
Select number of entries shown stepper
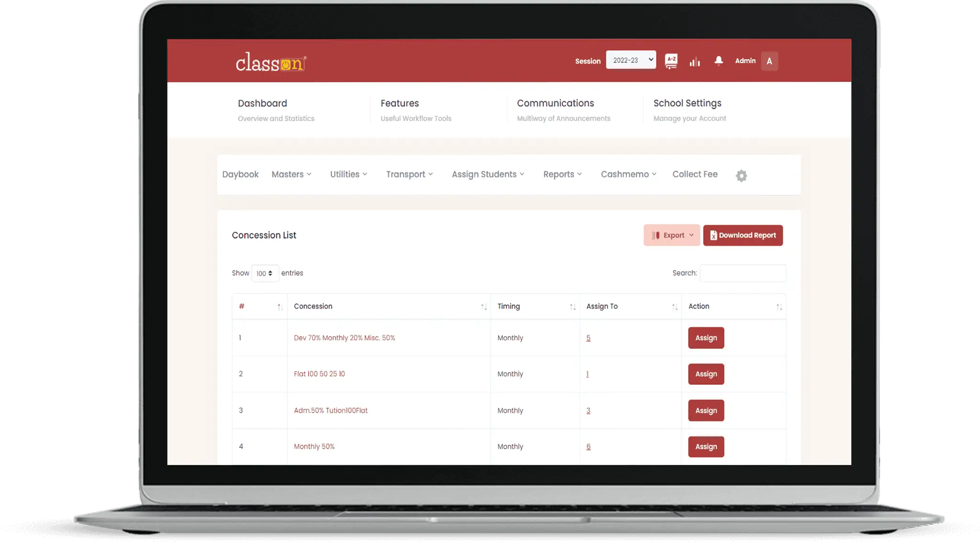click(x=265, y=273)
